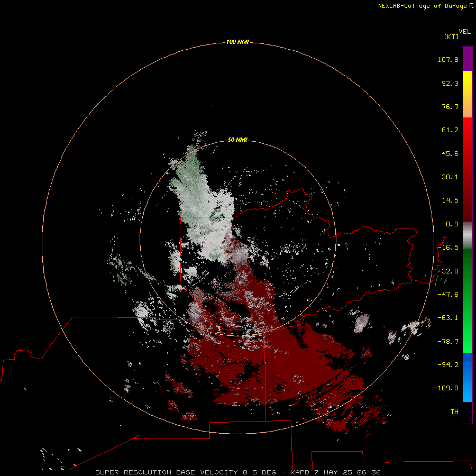
Task: Click the 45.6 legend value
Action: [x=450, y=153]
